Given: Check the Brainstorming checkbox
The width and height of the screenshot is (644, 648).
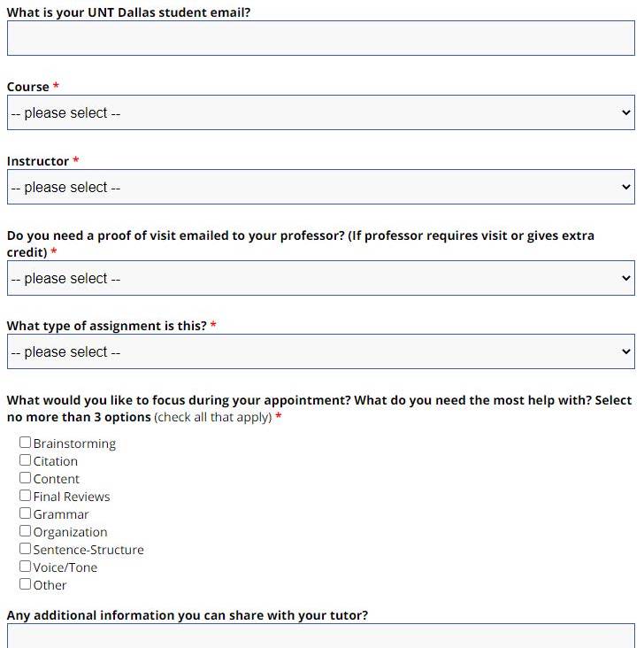Looking at the screenshot, I should click(26, 443).
